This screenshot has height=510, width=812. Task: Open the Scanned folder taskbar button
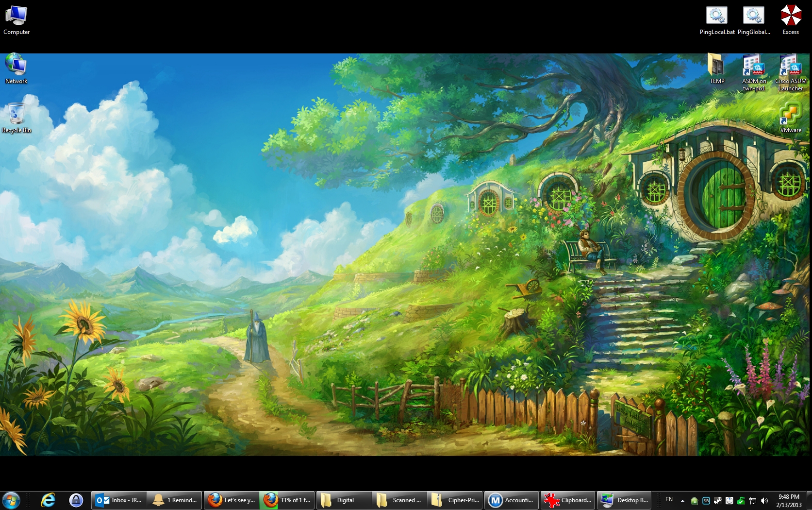pyautogui.click(x=399, y=500)
